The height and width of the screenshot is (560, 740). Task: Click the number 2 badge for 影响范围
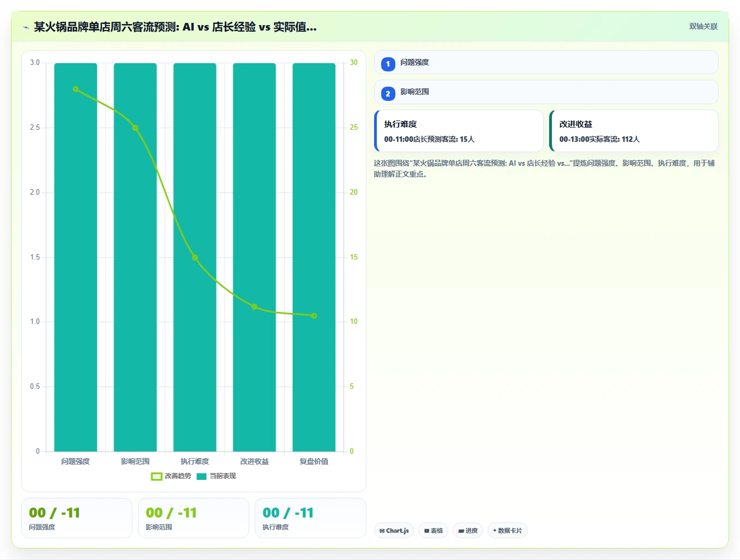(x=388, y=94)
